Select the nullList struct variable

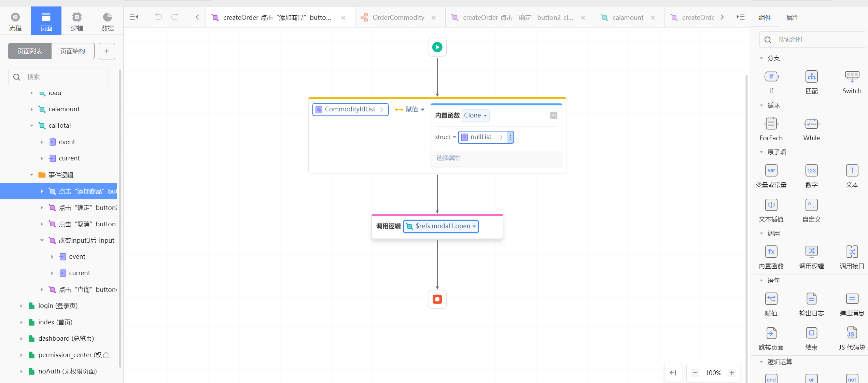pyautogui.click(x=482, y=137)
